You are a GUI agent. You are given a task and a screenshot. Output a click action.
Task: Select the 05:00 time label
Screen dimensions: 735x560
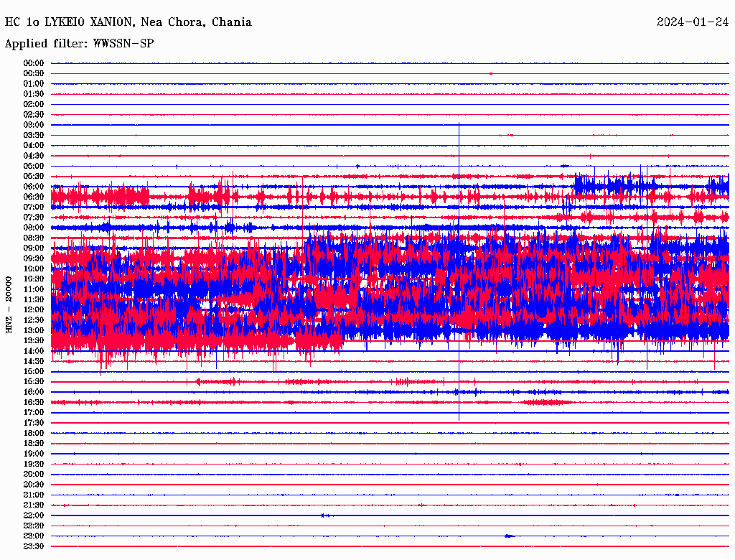(34, 166)
